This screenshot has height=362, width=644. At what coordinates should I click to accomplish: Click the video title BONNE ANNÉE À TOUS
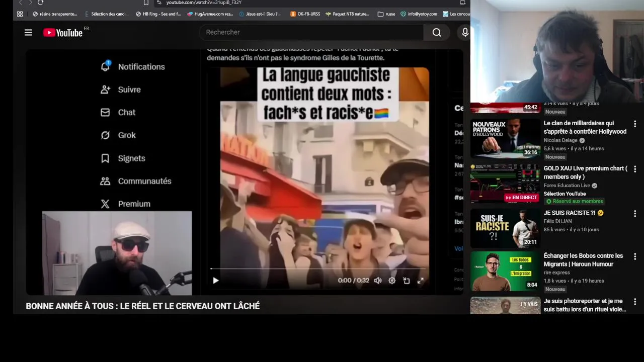(x=143, y=306)
